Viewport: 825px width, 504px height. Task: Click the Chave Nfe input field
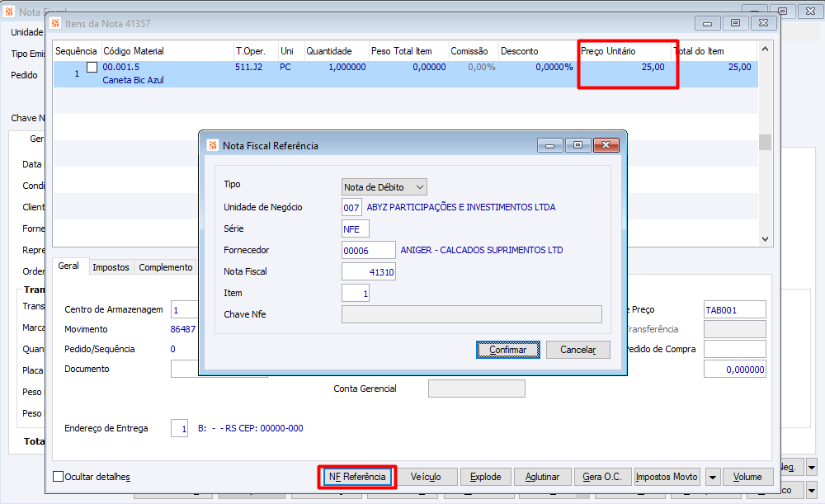(x=471, y=314)
